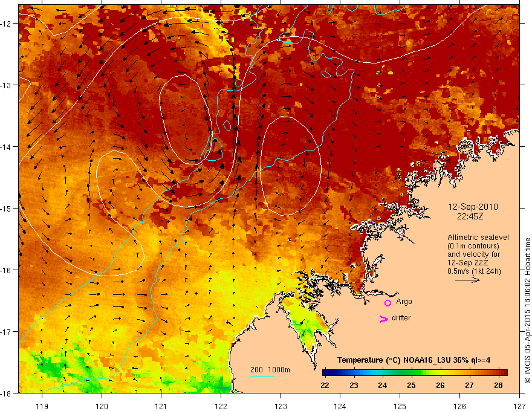Click the '(0.1m contours)' caption line
This screenshot has width=532, height=411.
[x=473, y=246]
